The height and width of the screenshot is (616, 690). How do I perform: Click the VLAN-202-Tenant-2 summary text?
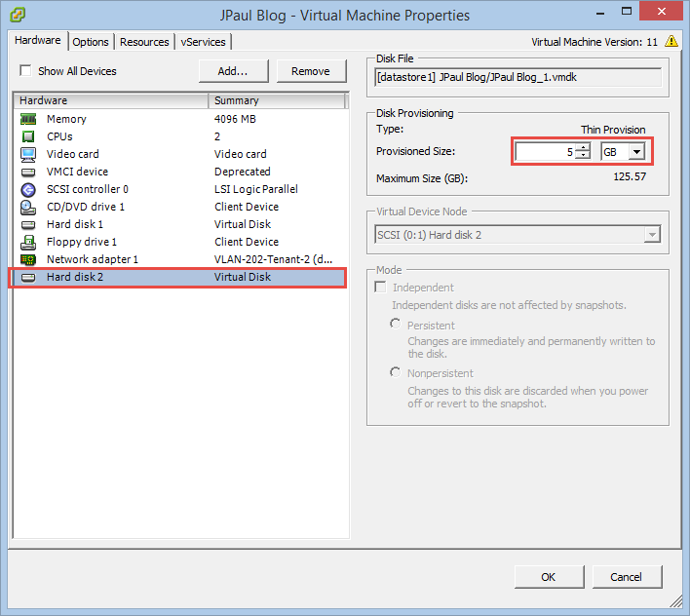[x=273, y=259]
